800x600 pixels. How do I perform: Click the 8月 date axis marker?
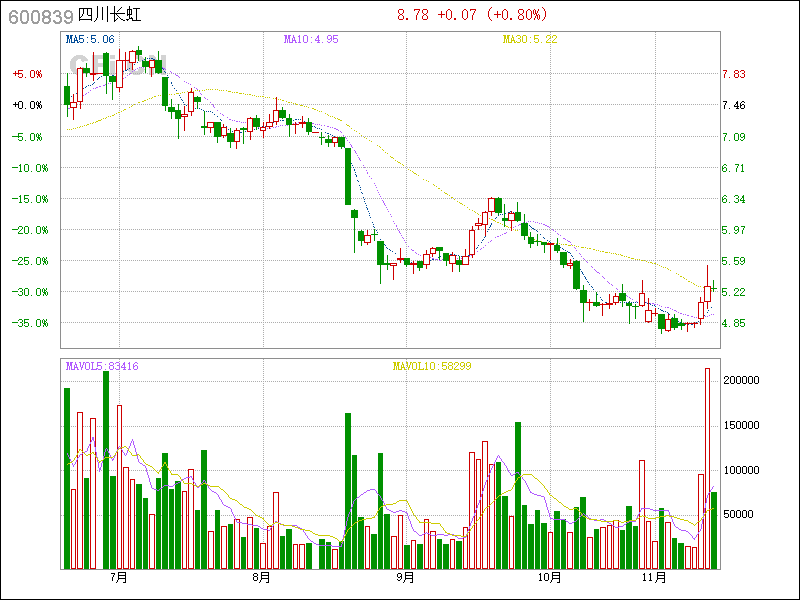click(262, 577)
